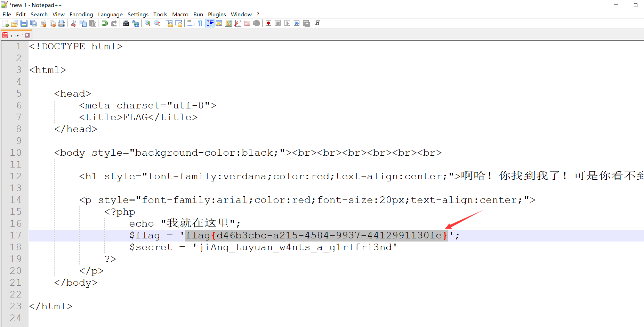Viewport: 644px width, 327px height.
Task: Open the user-defined language dialog icon
Action: 219,23
